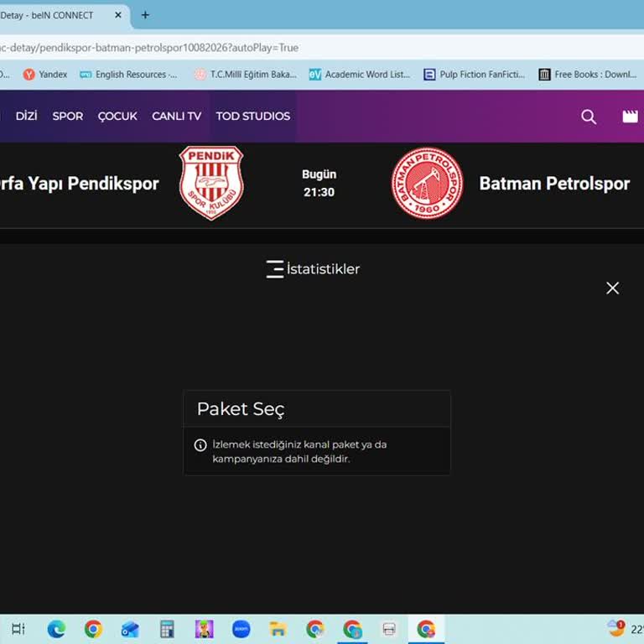Click the Pendikspor club crest
The width and height of the screenshot is (644, 644).
(x=211, y=183)
